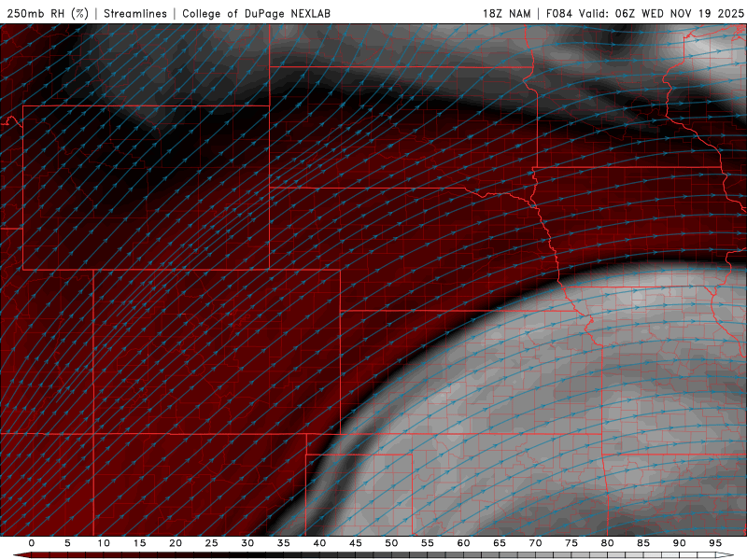Click the colorbar label "35"

point(284,543)
